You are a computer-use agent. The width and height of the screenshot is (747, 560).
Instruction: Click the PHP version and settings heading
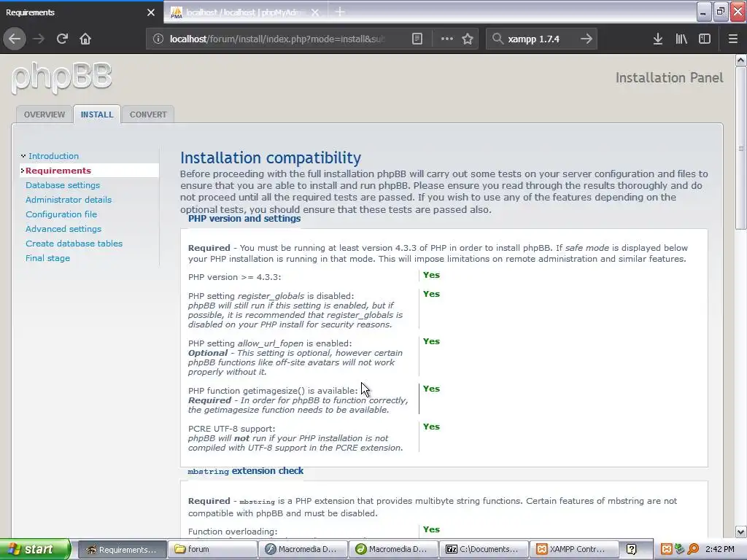(x=244, y=219)
